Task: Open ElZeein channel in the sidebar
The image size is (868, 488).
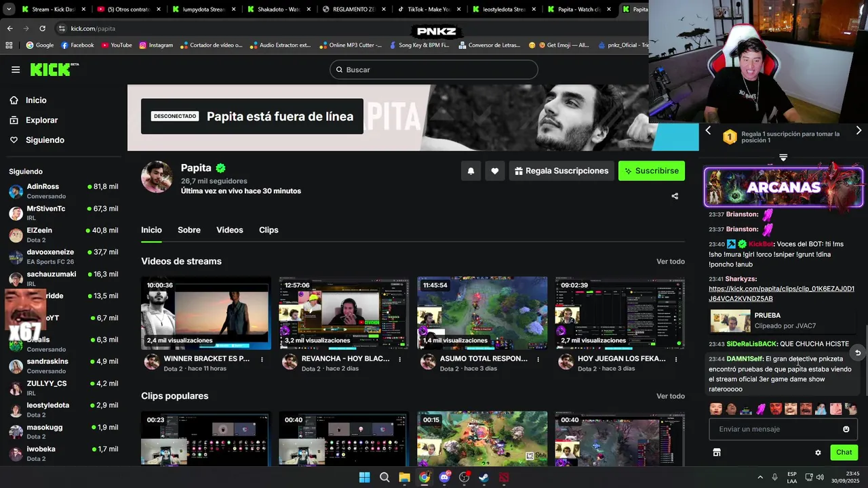Action: click(x=63, y=235)
